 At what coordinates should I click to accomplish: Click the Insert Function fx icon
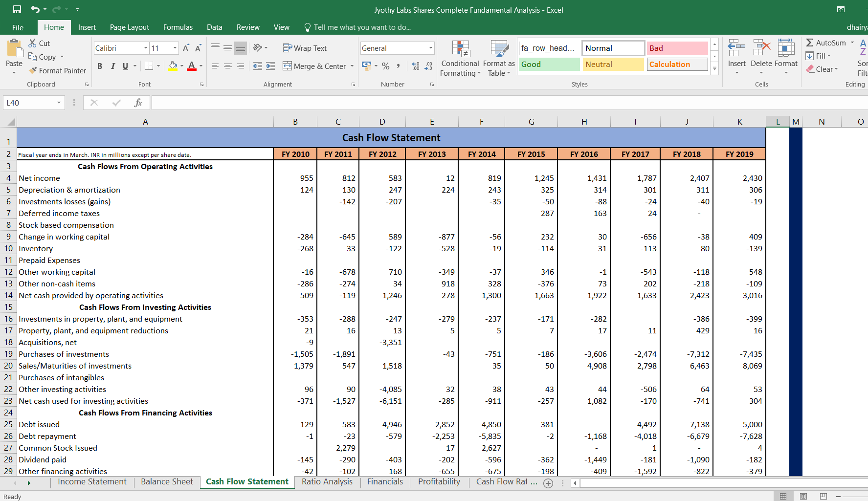point(138,103)
